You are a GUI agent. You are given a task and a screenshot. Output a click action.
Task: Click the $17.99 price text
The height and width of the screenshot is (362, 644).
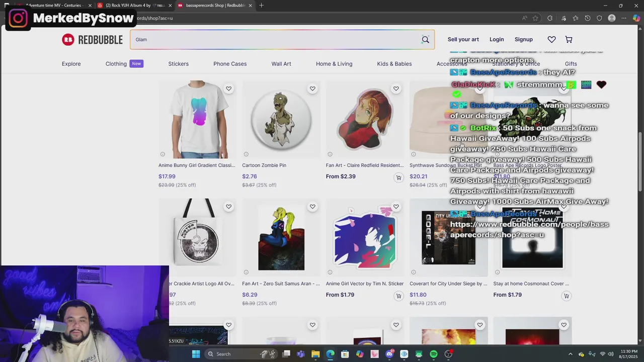pos(167,176)
